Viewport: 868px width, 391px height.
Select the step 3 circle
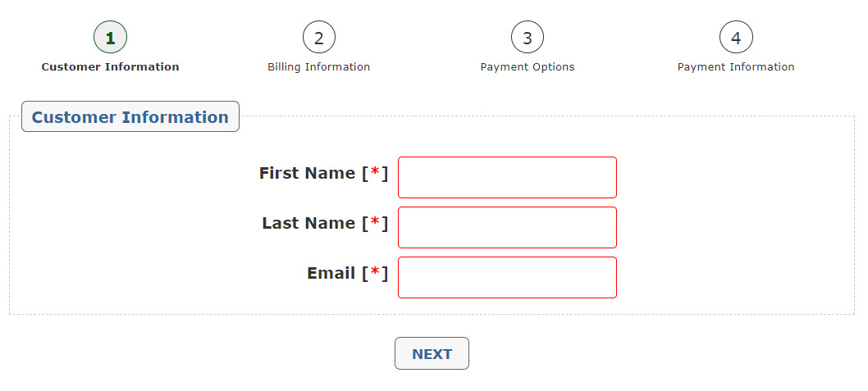[x=527, y=38]
